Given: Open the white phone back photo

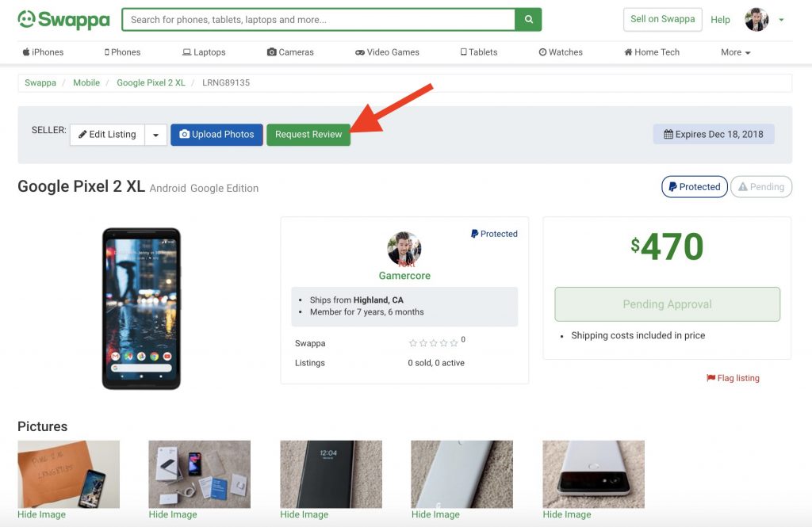Looking at the screenshot, I should pos(462,474).
